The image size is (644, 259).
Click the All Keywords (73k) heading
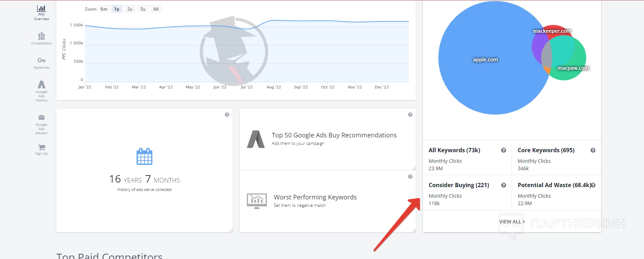454,150
